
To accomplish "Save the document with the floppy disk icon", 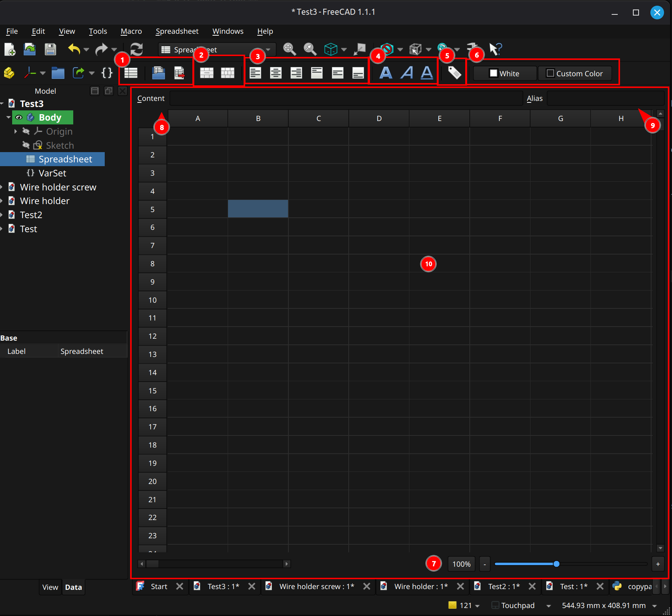I will pyautogui.click(x=50, y=49).
